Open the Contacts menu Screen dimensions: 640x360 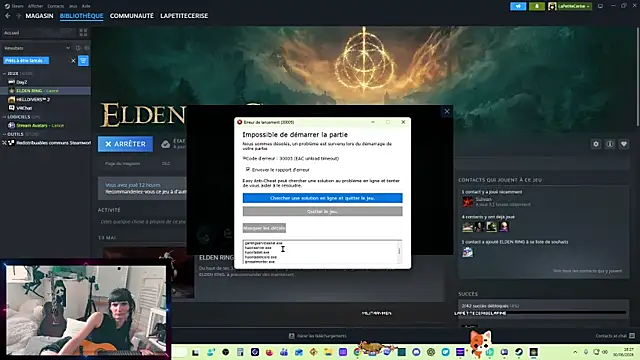pyautogui.click(x=56, y=6)
